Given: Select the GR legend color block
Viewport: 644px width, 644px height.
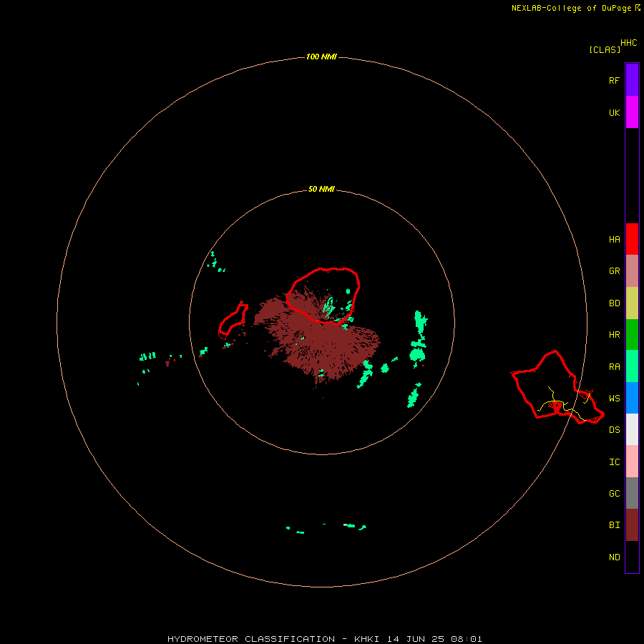Looking at the screenshot, I should [x=632, y=271].
